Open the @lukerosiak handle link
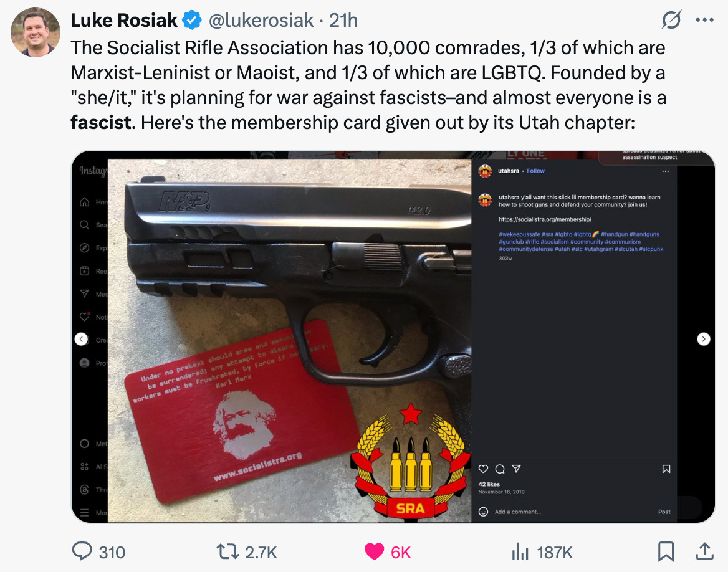The height and width of the screenshot is (572, 728). click(261, 21)
